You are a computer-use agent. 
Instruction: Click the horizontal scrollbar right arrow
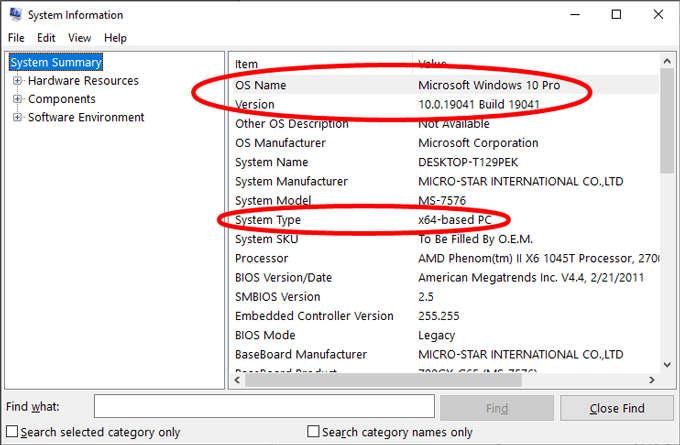(x=651, y=380)
